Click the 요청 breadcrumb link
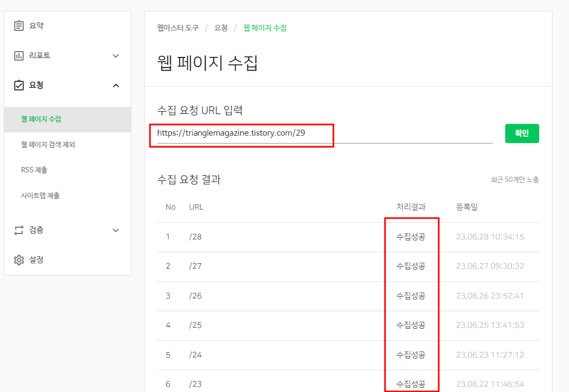 222,28
